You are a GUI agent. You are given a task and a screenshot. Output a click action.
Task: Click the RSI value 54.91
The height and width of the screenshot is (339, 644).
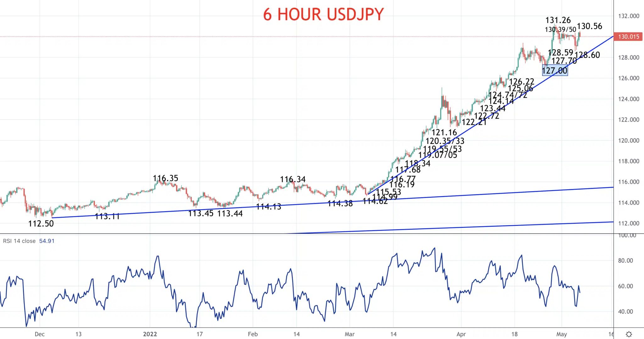click(47, 241)
